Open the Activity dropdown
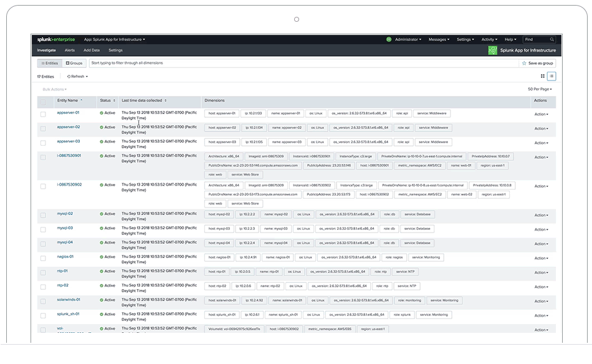This screenshot has width=592, height=364. click(x=489, y=39)
